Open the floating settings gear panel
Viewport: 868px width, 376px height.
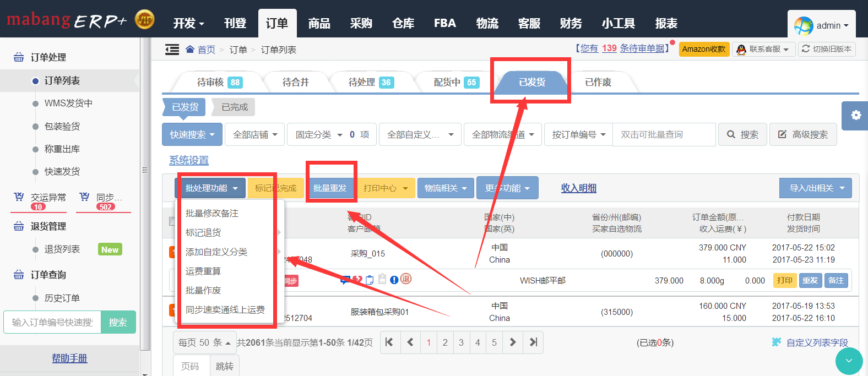point(855,116)
